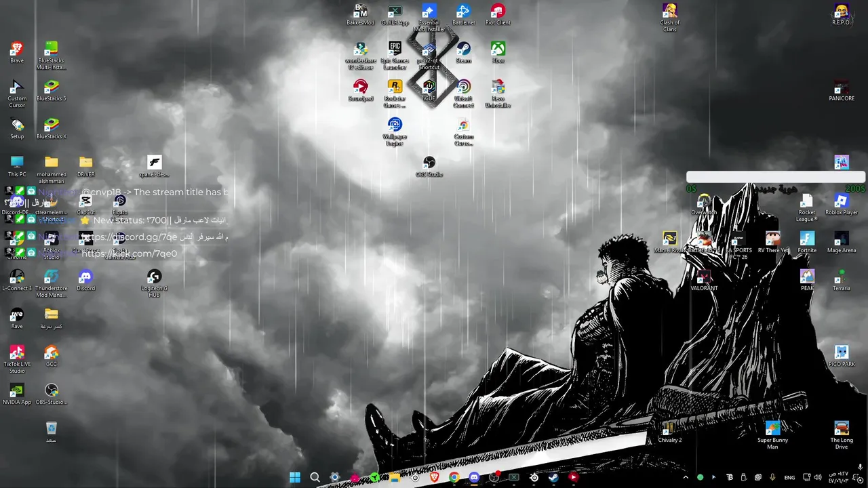This screenshot has height=488, width=868.
Task: Open This PC desktop icon
Action: click(x=17, y=166)
